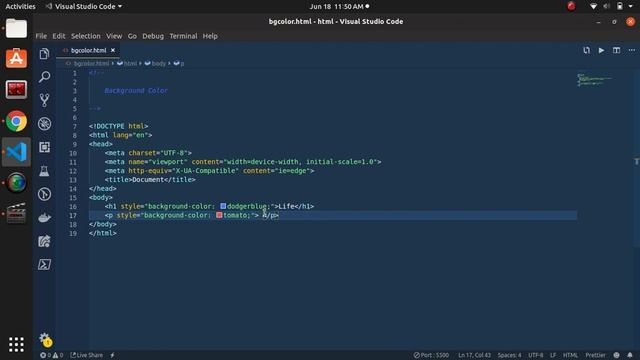Click the Run play icon in editor toolbar
Image resolution: width=640 pixels, height=360 pixels.
tap(601, 50)
